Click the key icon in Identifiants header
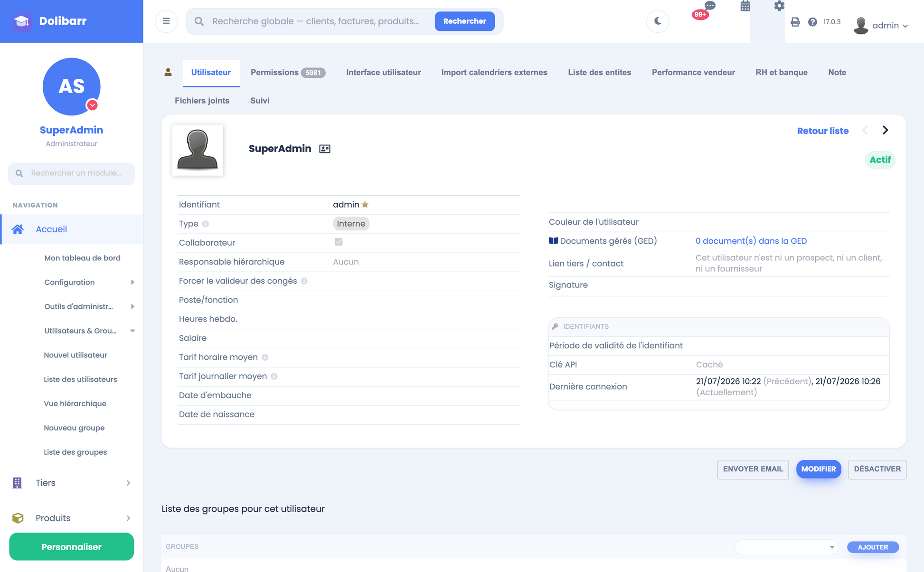Viewport: 924px width, 572px height. pos(555,326)
